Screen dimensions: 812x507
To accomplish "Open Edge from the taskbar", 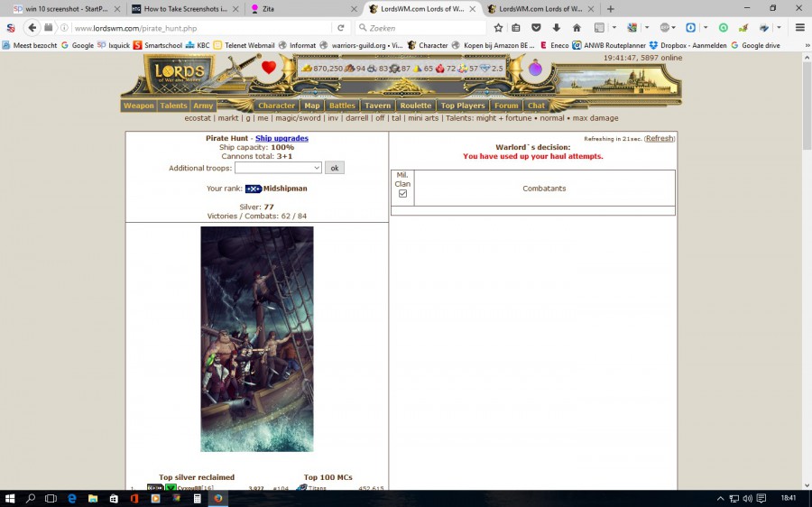I will click(72, 498).
